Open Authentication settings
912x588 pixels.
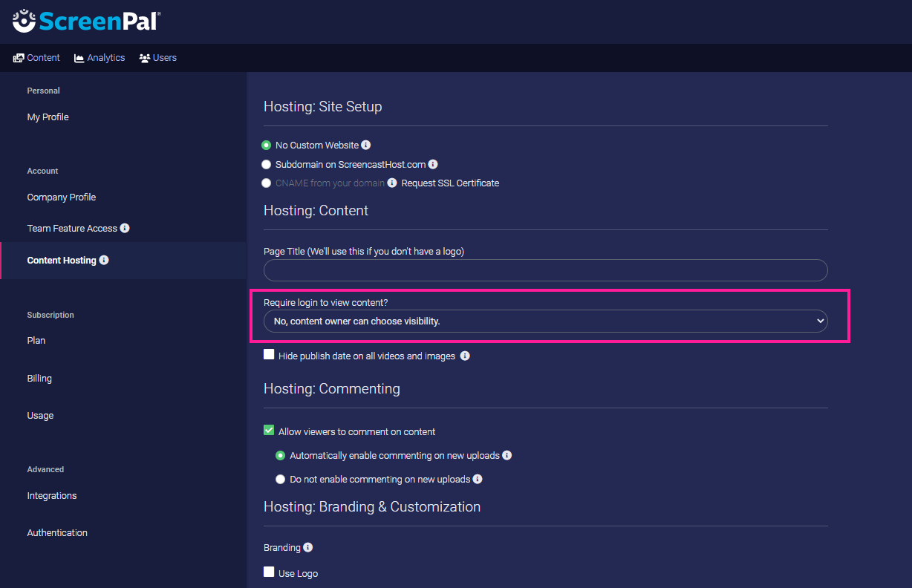57,533
